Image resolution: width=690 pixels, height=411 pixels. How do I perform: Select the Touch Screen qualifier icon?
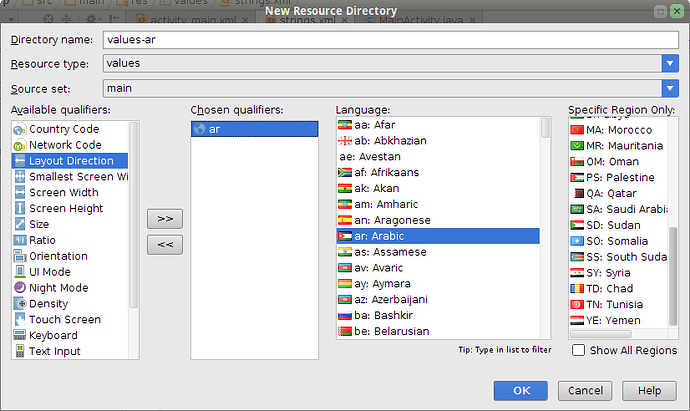coord(20,319)
